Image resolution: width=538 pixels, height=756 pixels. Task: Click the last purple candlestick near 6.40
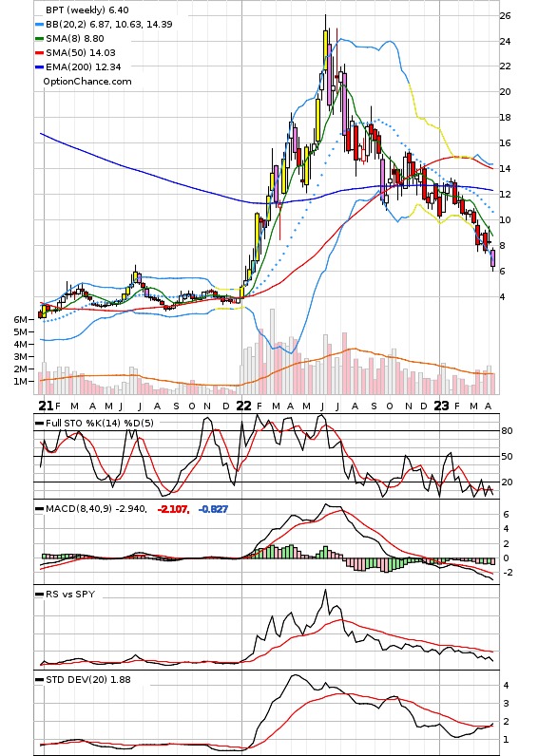coord(493,258)
